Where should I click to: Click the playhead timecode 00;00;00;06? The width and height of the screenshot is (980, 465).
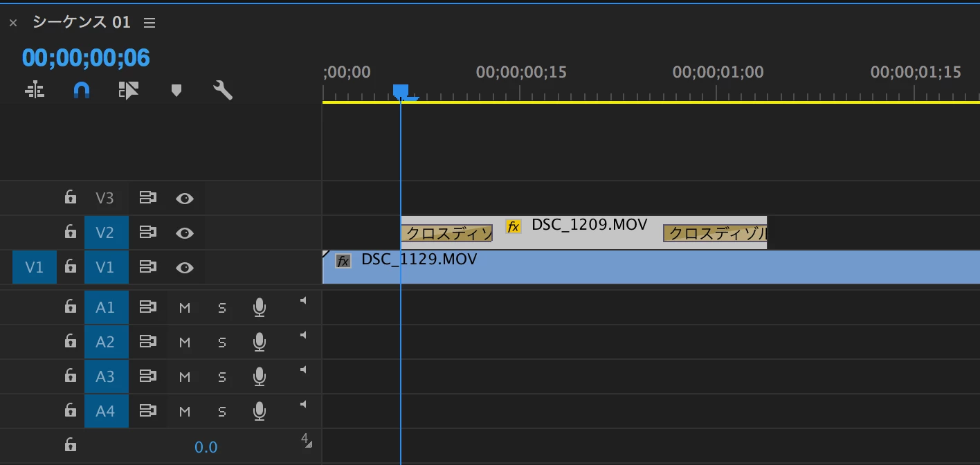pyautogui.click(x=86, y=57)
